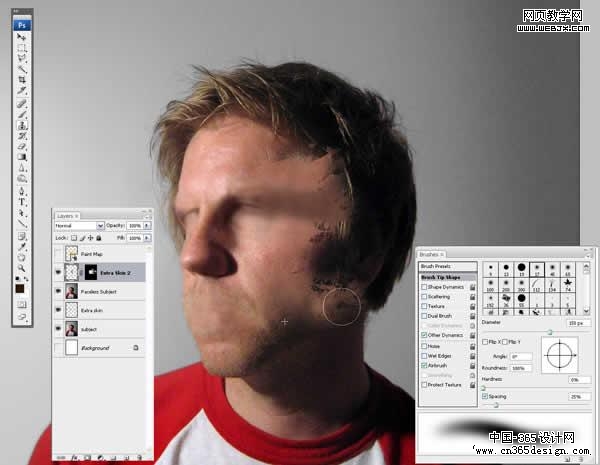Select the Type tool
The width and height of the screenshot is (600, 465).
pos(22,202)
